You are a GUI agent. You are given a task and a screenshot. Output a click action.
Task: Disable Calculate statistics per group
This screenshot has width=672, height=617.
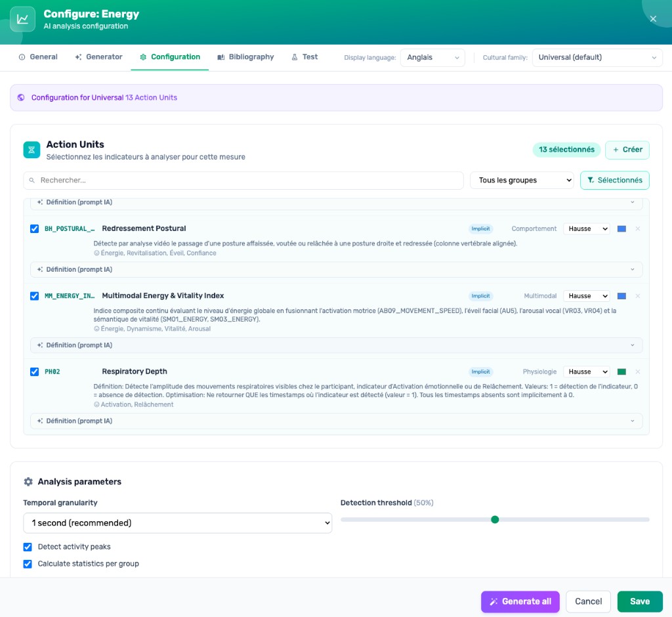click(28, 564)
